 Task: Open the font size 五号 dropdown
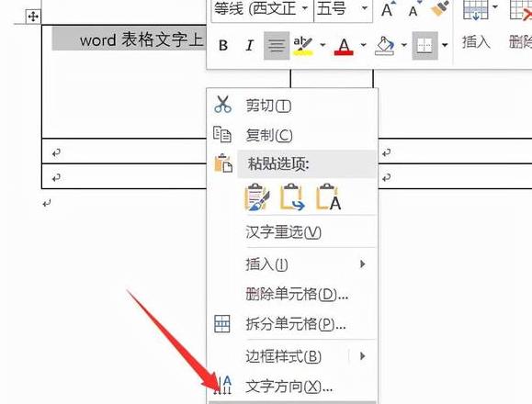365,8
